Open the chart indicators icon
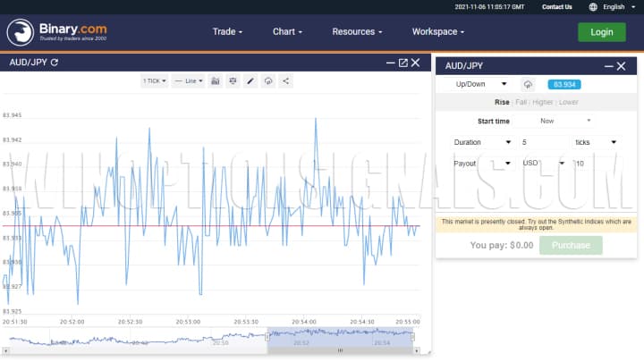 pyautogui.click(x=216, y=80)
